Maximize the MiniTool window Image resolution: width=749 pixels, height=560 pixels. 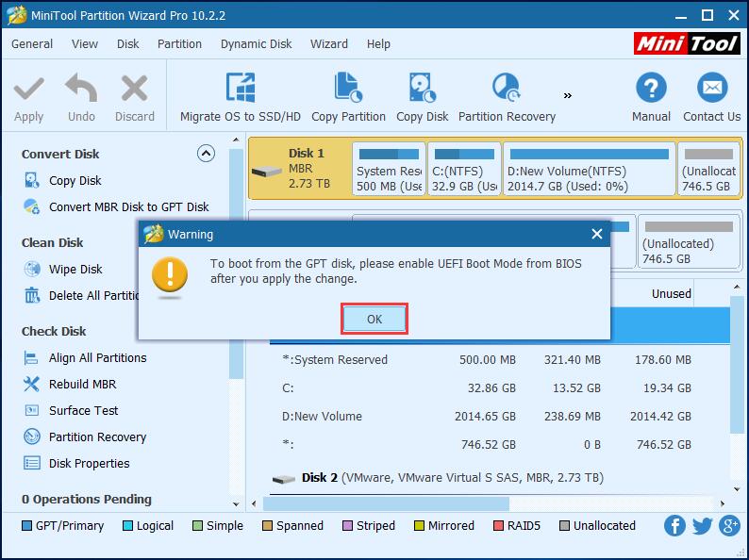707,15
